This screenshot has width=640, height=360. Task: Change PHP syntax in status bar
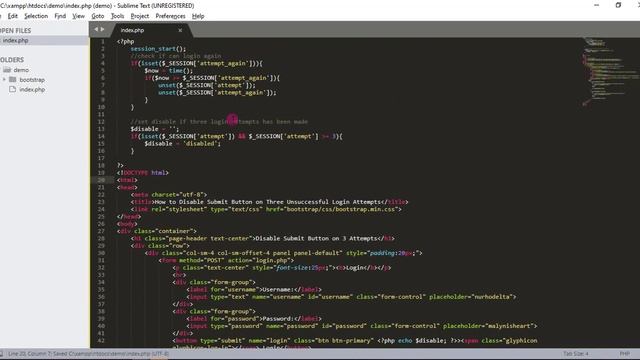pos(624,353)
